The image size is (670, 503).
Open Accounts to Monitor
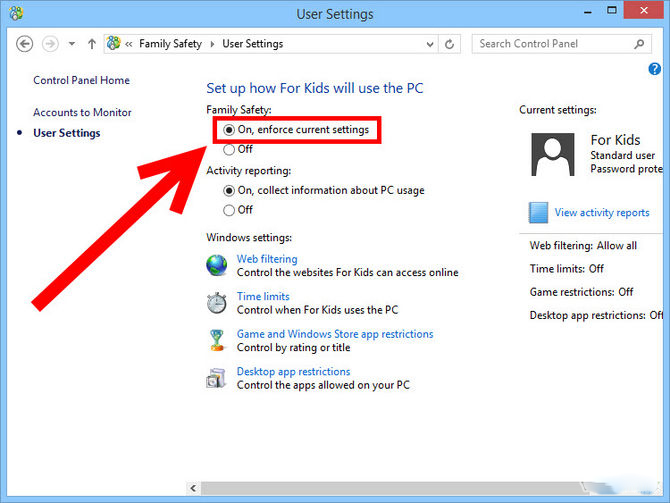click(82, 112)
